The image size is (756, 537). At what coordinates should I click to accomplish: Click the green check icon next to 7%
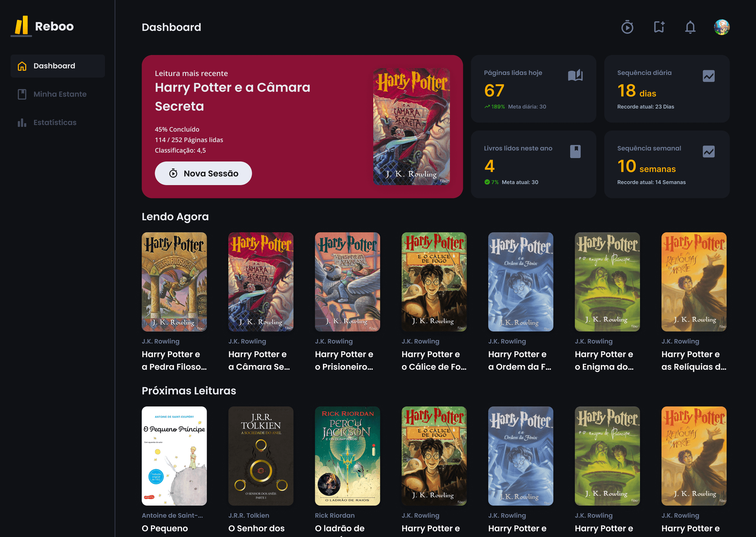pos(487,182)
